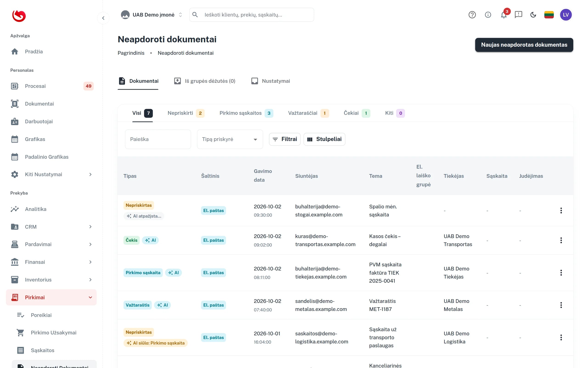Click the red app logo
This screenshot has height=368, width=588.
19,16
